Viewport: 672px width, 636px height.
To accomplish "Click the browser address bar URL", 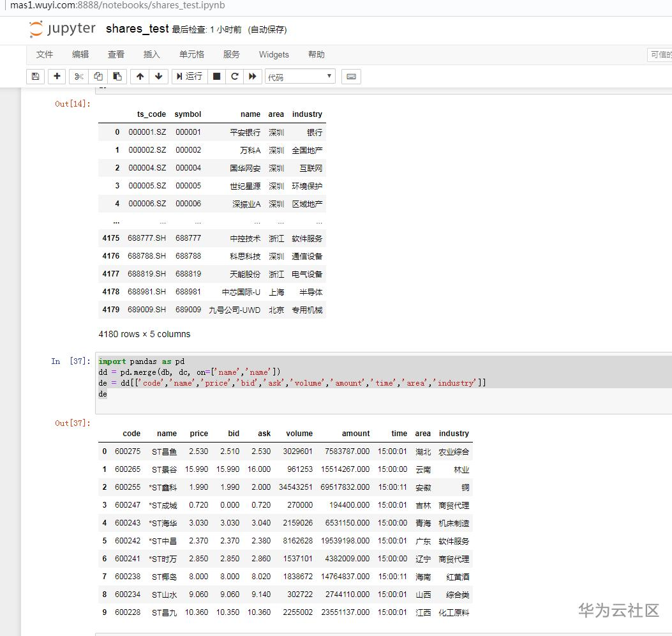I will [117, 5].
